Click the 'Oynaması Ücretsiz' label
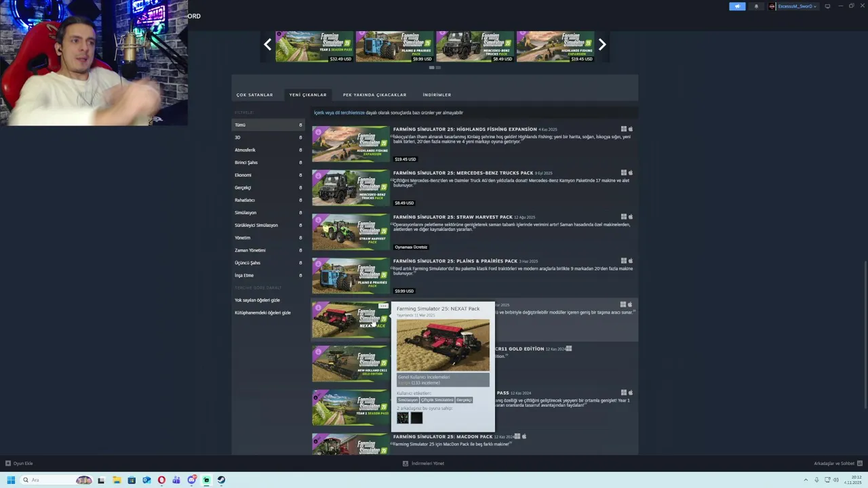868x488 pixels. tap(411, 247)
